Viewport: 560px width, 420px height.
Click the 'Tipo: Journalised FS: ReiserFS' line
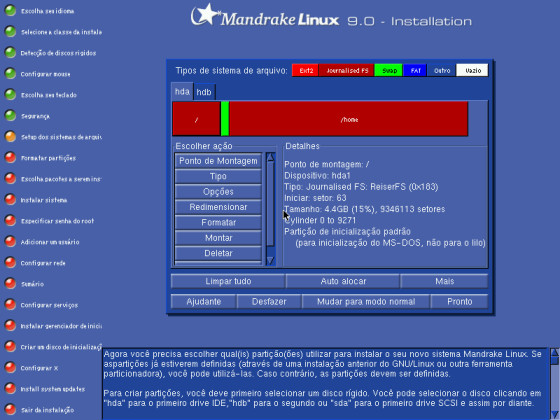pyautogui.click(x=361, y=186)
